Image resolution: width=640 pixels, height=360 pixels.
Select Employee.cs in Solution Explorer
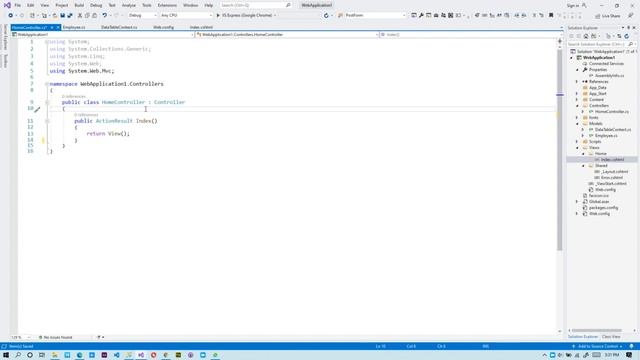[606, 136]
